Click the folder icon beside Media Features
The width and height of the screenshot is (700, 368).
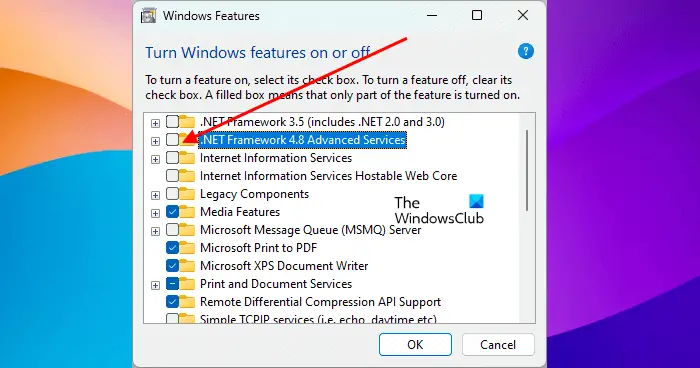coord(187,212)
